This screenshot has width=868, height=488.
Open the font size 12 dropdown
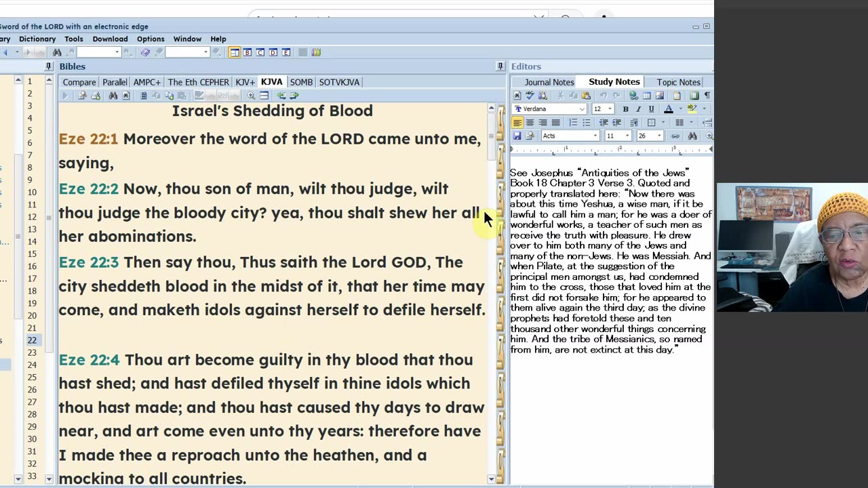pos(610,108)
